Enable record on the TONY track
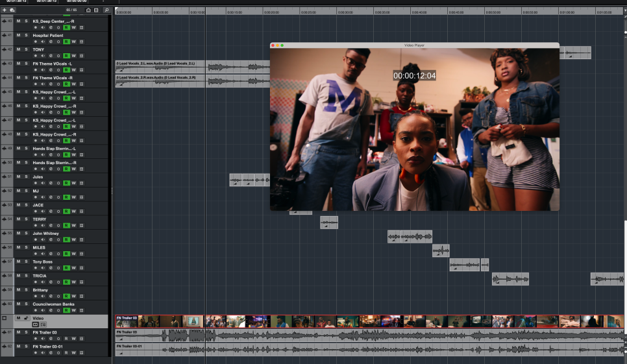This screenshot has width=627, height=364. (x=35, y=56)
